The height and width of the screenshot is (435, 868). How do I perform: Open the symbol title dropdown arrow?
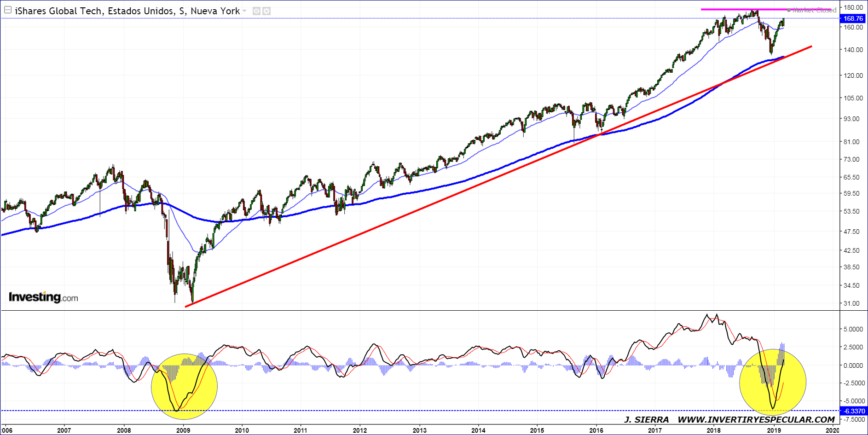(244, 11)
